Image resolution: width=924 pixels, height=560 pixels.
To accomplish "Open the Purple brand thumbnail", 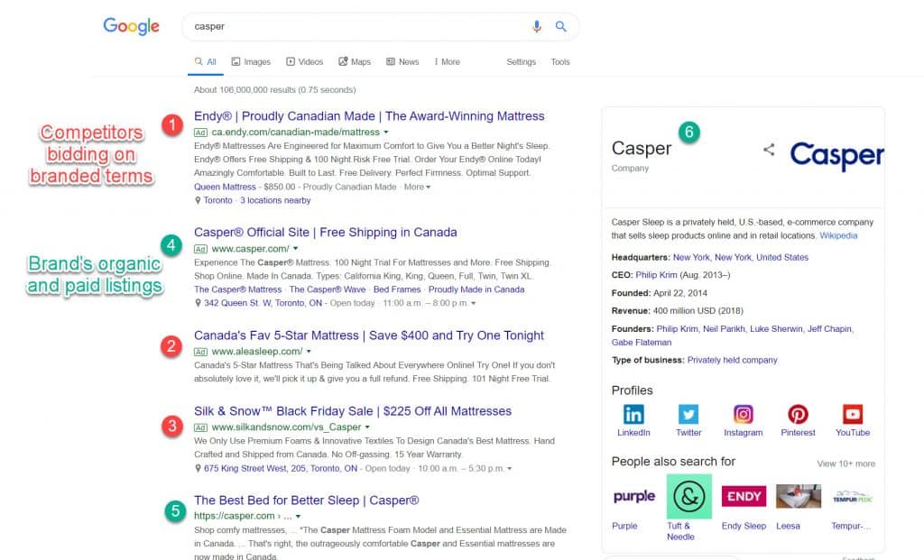I will pyautogui.click(x=634, y=496).
